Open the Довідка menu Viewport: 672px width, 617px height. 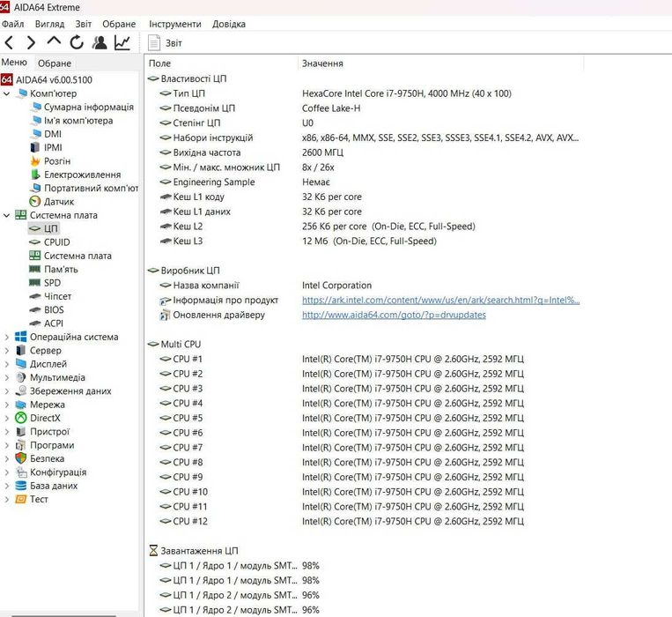[229, 24]
